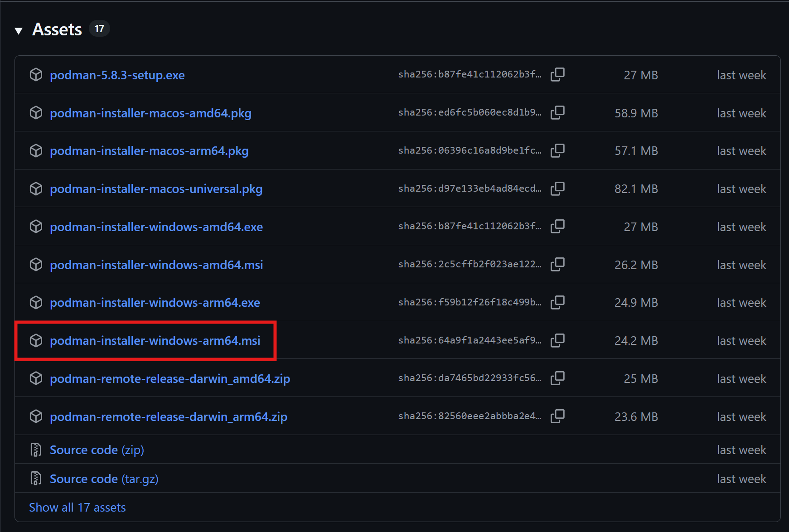Download podman-installer-macos-universal.pkg
The height and width of the screenshot is (532, 789).
[x=156, y=189]
